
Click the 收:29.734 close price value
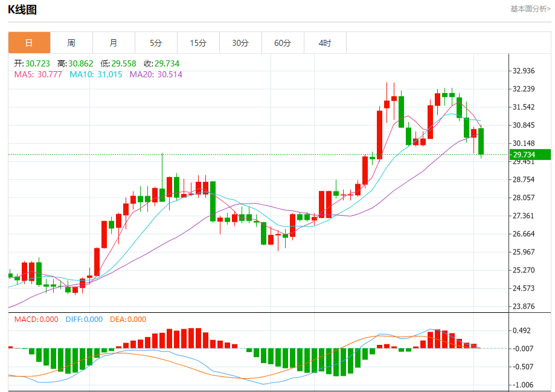click(x=161, y=63)
